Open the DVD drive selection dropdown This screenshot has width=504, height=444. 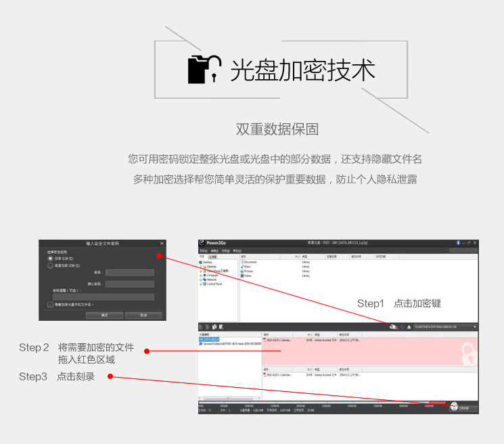click(445, 327)
